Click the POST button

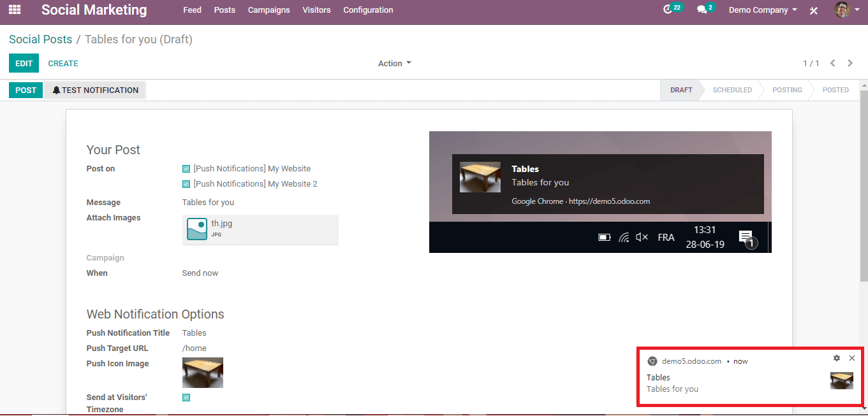click(x=26, y=90)
